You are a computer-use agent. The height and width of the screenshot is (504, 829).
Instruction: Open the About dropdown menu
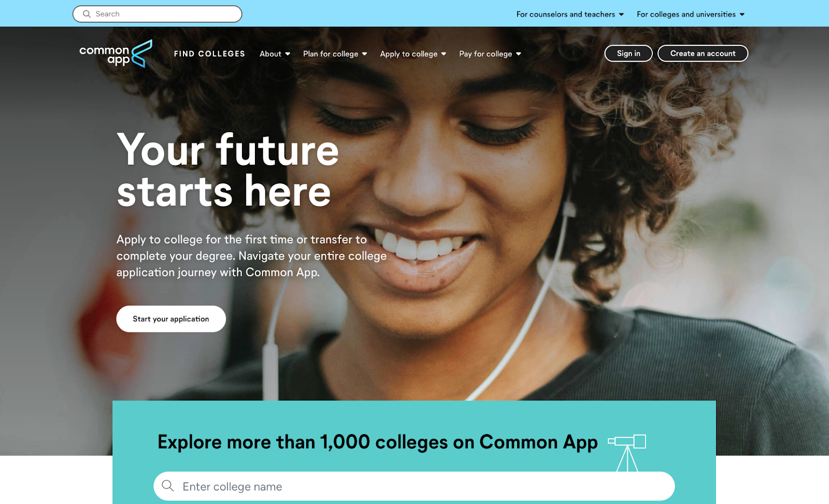tap(275, 54)
